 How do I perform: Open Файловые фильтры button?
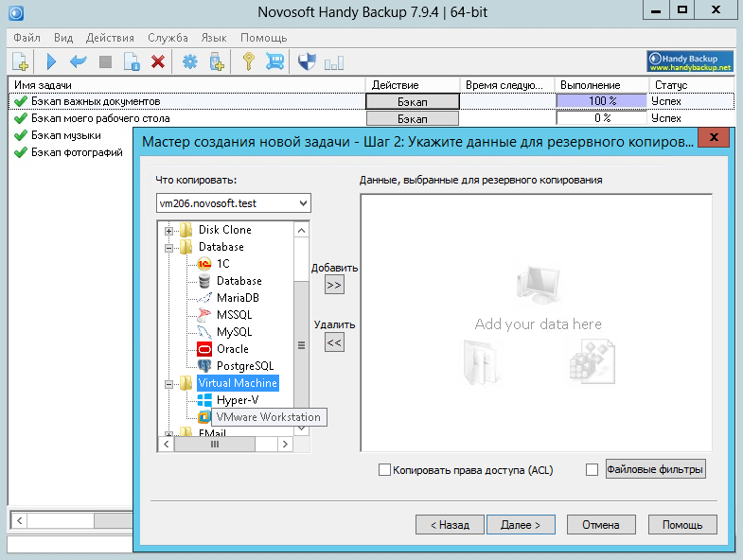[x=655, y=469]
